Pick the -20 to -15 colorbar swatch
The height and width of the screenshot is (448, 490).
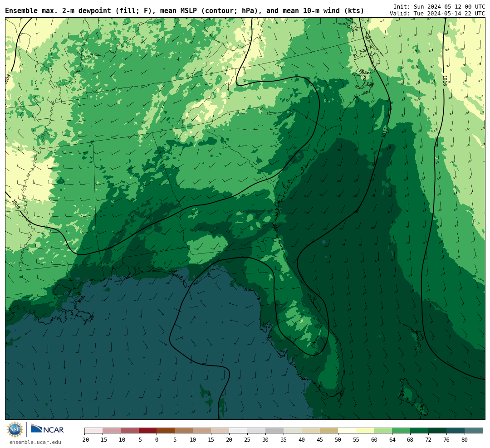tap(93, 430)
